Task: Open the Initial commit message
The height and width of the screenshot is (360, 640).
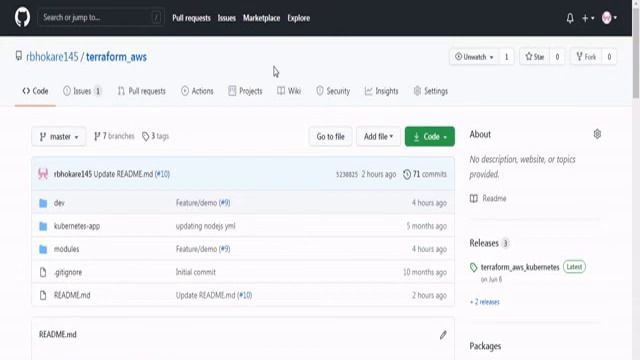Action: click(196, 272)
